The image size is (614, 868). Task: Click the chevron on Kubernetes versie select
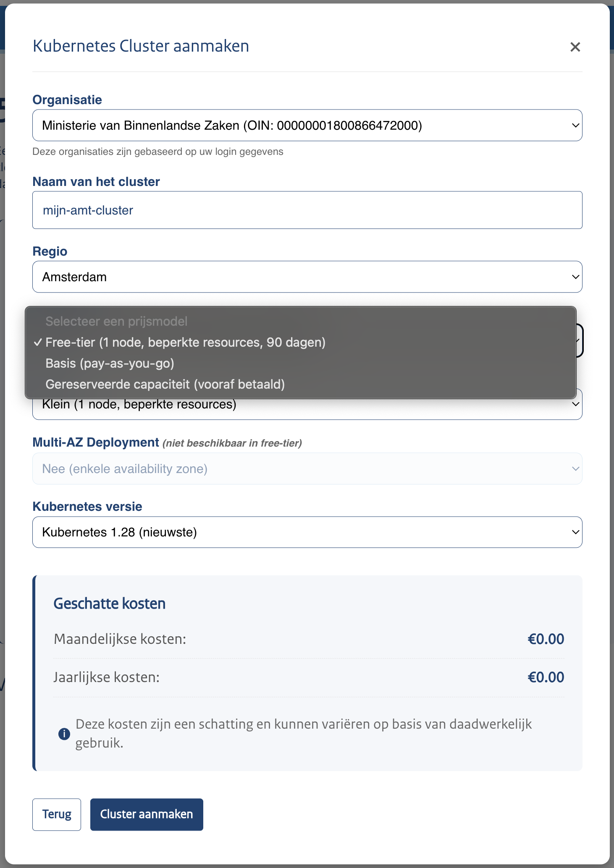(575, 532)
